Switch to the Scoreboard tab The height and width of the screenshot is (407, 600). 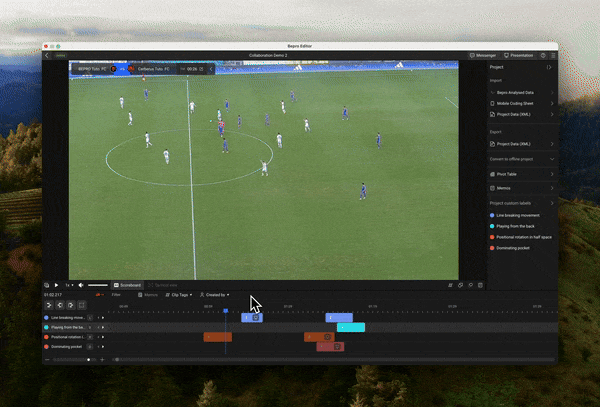[x=127, y=285]
